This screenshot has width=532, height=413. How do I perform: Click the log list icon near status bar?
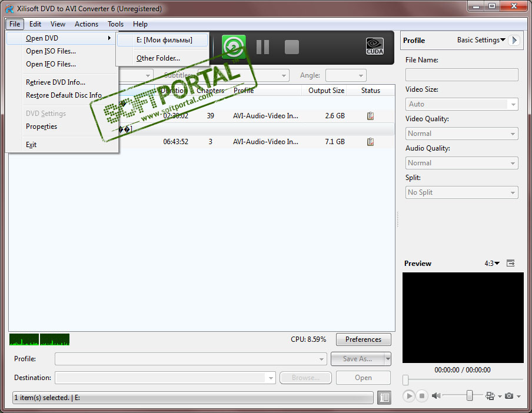[384, 397]
